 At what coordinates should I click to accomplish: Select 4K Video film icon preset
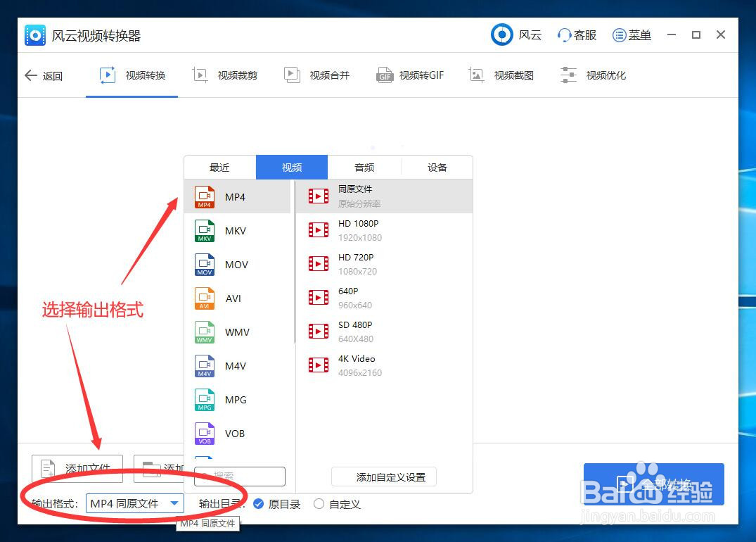pyautogui.click(x=318, y=365)
